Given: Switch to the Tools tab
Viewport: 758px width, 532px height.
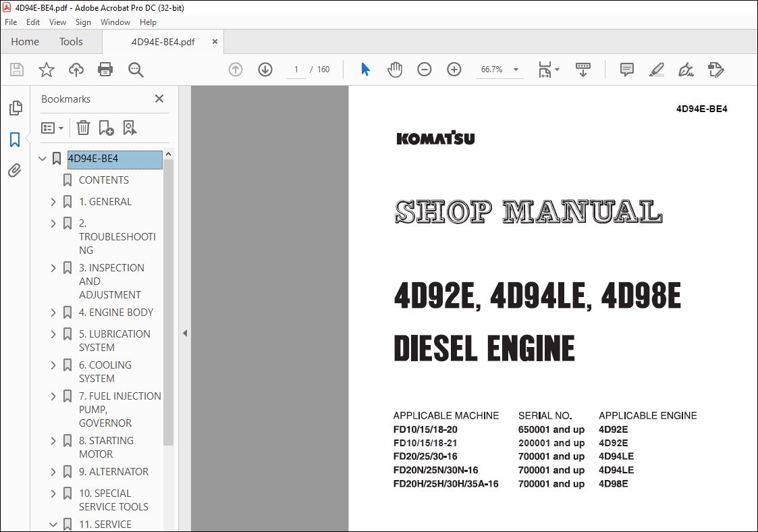Looking at the screenshot, I should [x=71, y=42].
